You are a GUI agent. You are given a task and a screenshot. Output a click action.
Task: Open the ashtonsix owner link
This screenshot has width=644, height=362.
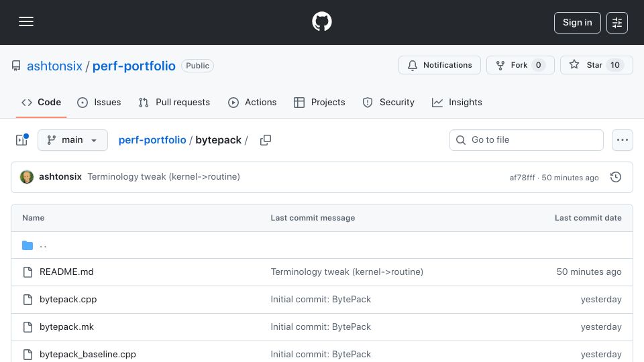coord(54,66)
